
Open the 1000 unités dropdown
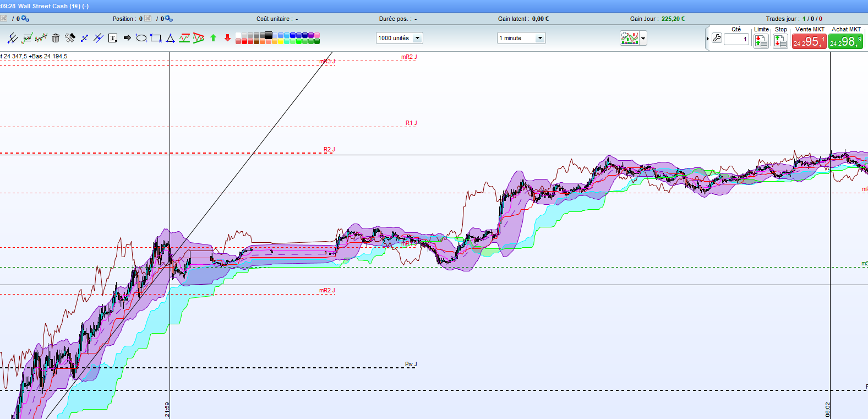click(400, 38)
